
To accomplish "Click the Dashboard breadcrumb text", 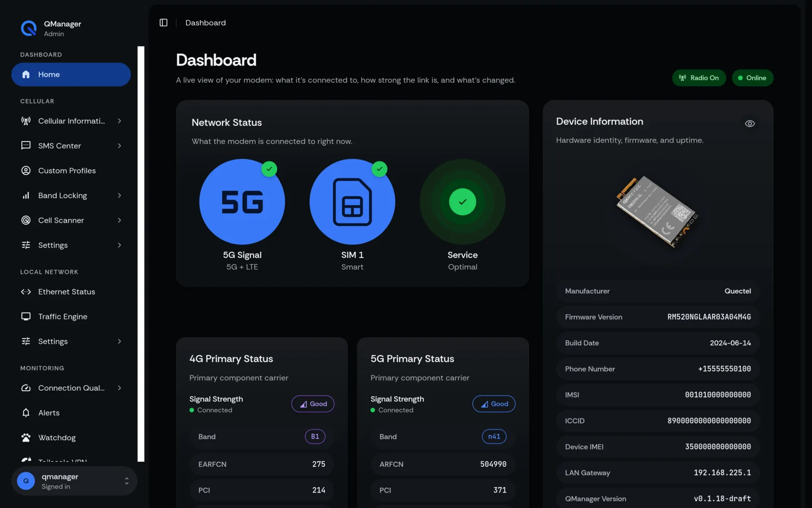I will [206, 23].
